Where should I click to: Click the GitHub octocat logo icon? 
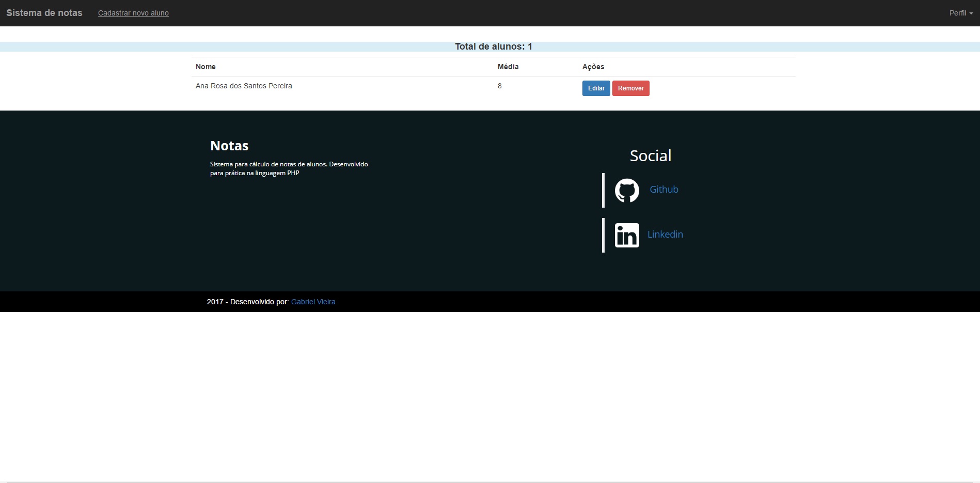[627, 191]
